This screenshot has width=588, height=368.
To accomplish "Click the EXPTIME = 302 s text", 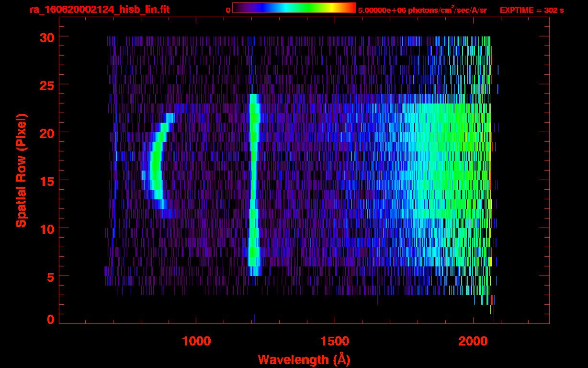I will pyautogui.click(x=531, y=10).
